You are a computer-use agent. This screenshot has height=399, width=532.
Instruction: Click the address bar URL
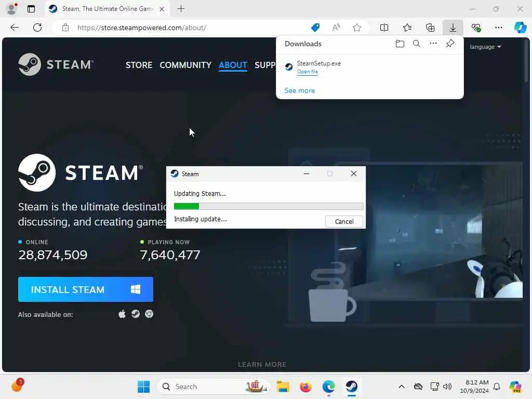(x=141, y=28)
